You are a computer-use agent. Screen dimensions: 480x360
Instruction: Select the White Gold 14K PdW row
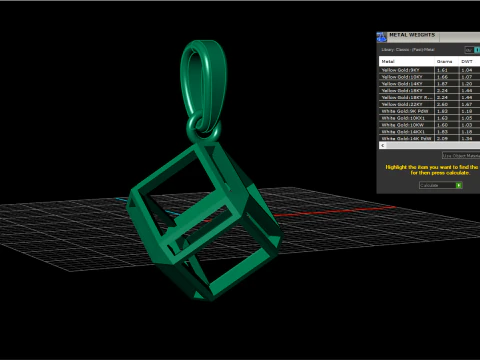point(429,138)
